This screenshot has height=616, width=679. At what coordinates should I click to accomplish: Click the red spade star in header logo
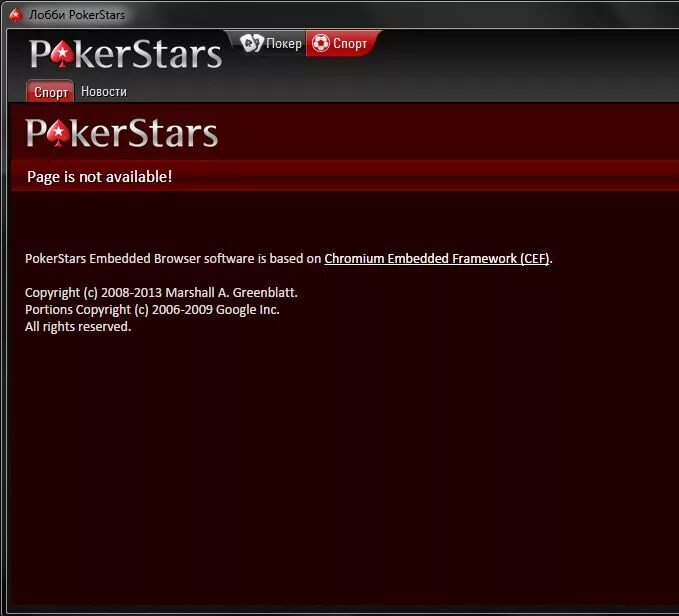pos(62,55)
